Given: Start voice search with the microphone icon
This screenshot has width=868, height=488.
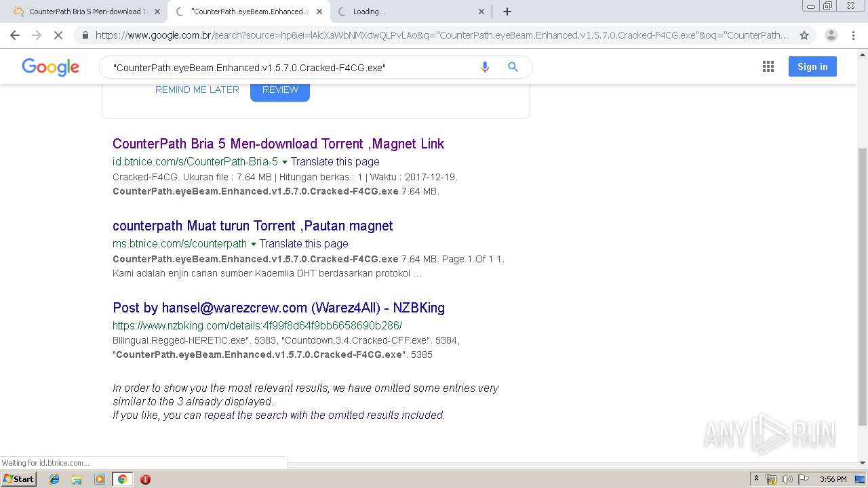Looking at the screenshot, I should [484, 67].
